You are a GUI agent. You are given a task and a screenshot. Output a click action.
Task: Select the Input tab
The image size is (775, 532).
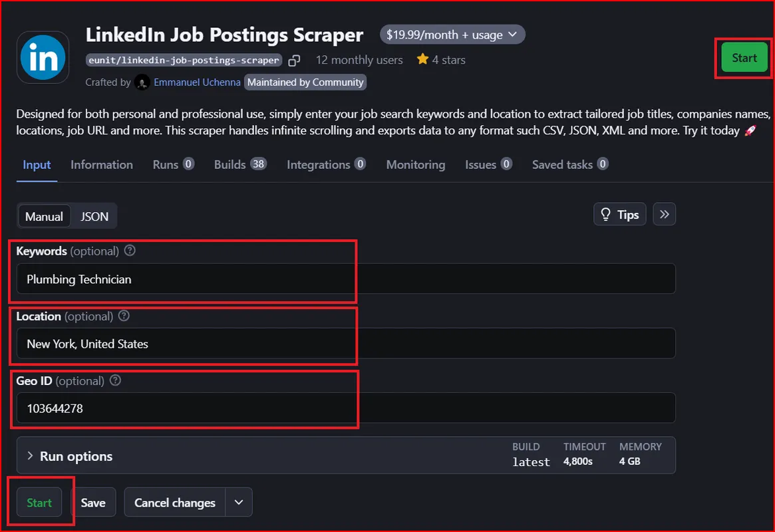37,164
